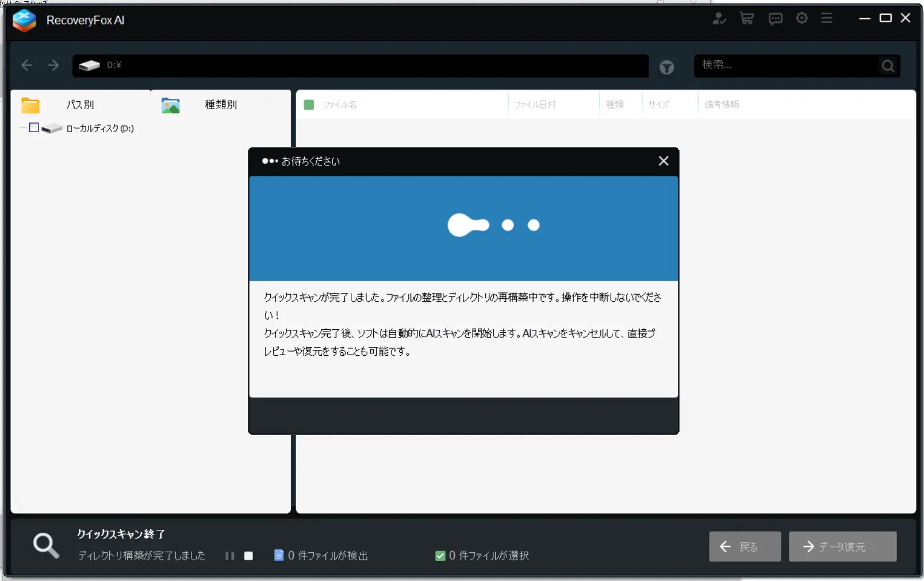
Task: Sort by 種類 column header
Action: [x=615, y=105]
